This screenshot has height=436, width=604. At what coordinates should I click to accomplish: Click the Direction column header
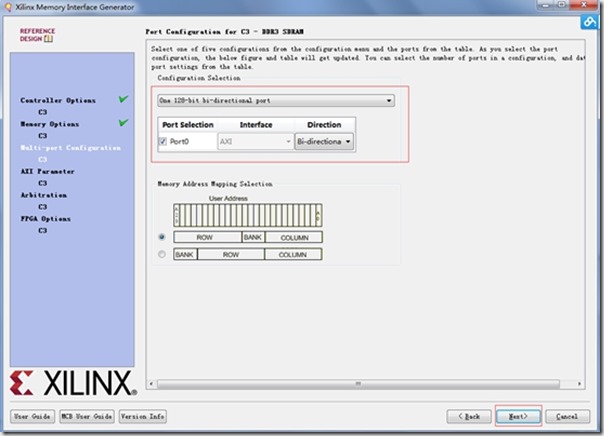324,125
